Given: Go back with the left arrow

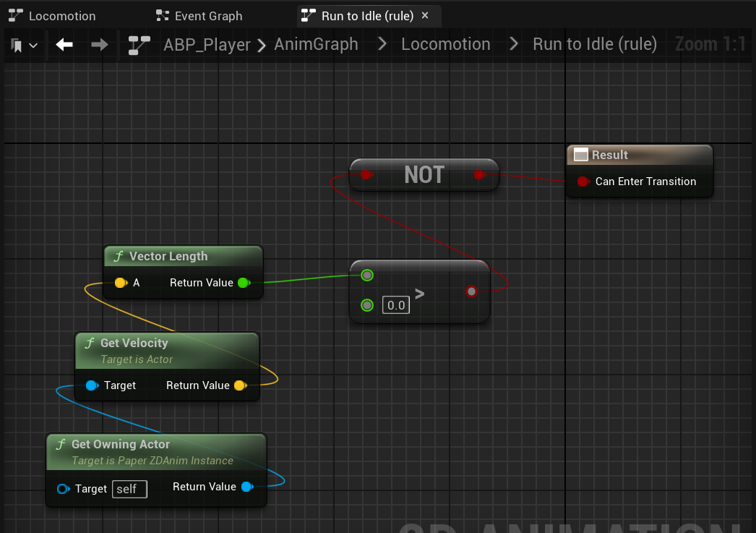Looking at the screenshot, I should [64, 45].
